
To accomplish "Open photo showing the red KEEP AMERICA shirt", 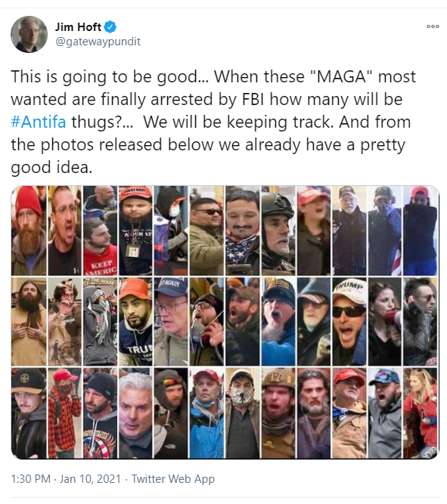I will [100, 230].
